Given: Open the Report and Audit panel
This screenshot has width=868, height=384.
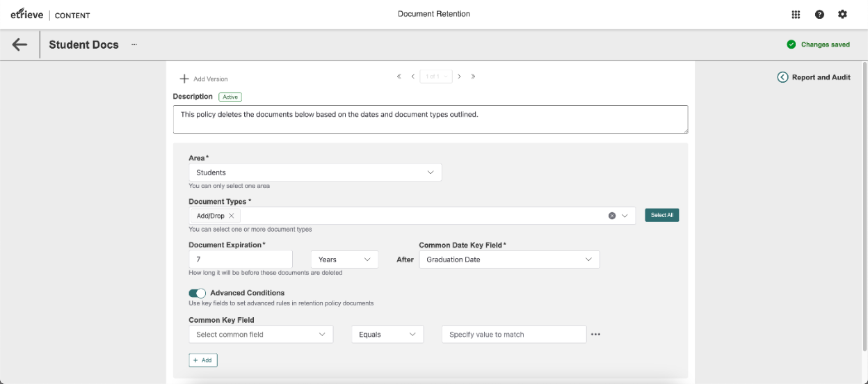Looking at the screenshot, I should (814, 77).
